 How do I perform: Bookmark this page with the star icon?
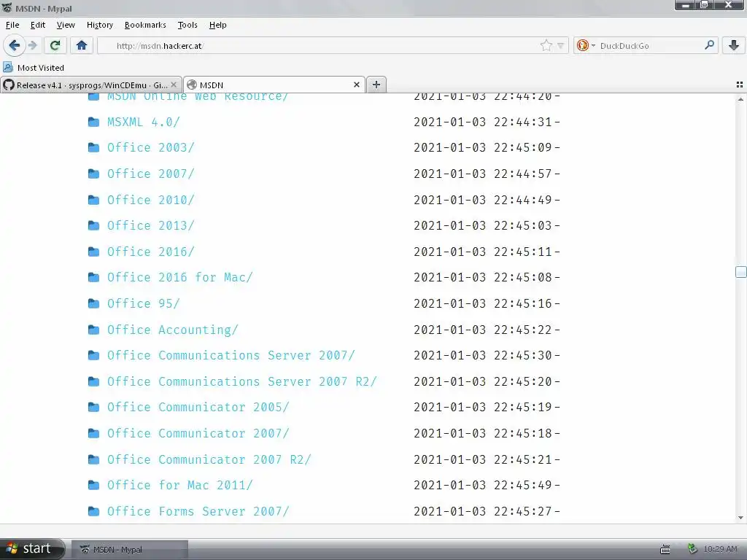546,46
